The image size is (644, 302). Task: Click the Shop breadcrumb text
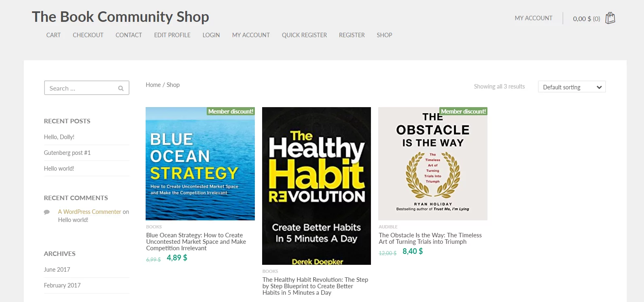coord(173,85)
